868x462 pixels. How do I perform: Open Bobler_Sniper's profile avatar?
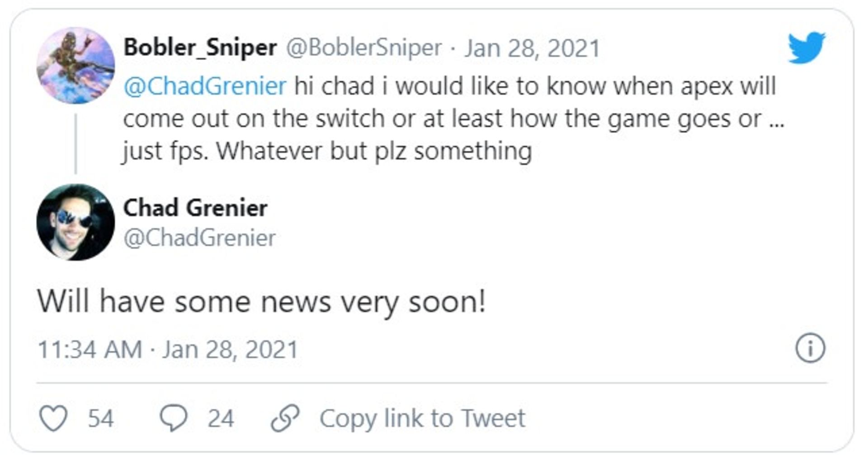pos(75,66)
